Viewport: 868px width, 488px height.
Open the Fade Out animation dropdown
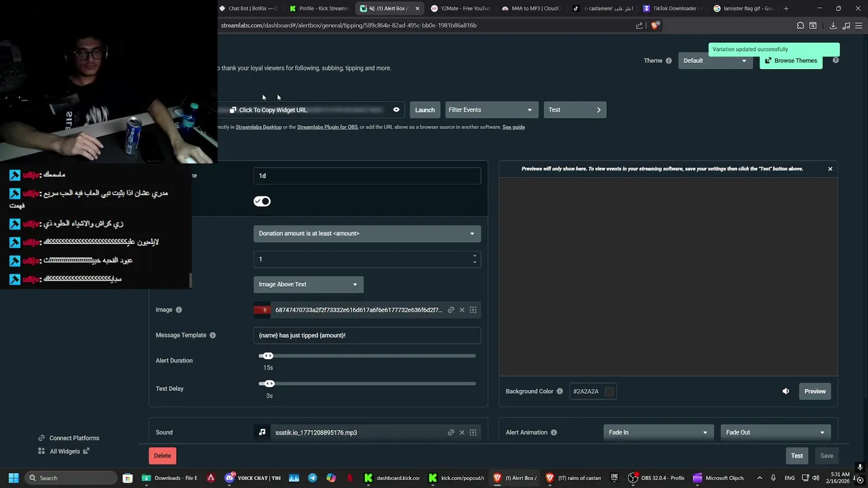coord(776,432)
